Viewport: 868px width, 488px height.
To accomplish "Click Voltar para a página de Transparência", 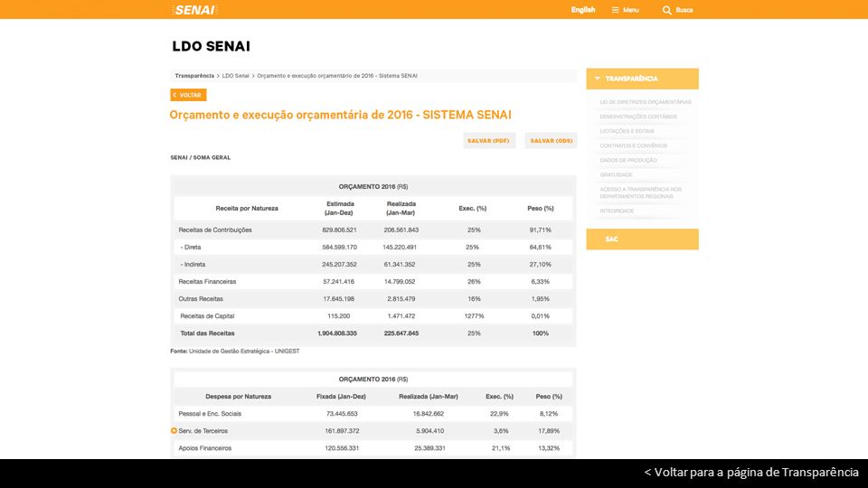I will 751,473.
